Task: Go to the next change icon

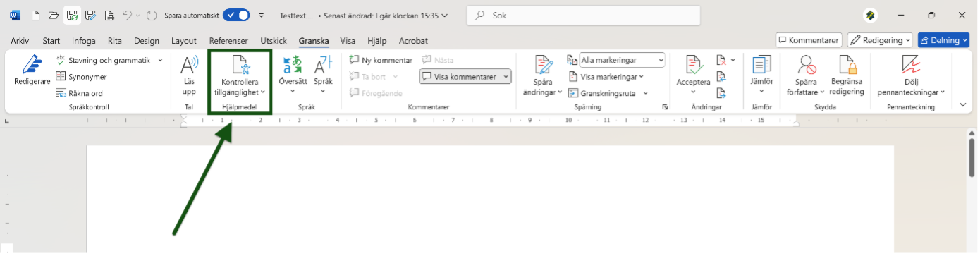Action: pyautogui.click(x=721, y=93)
